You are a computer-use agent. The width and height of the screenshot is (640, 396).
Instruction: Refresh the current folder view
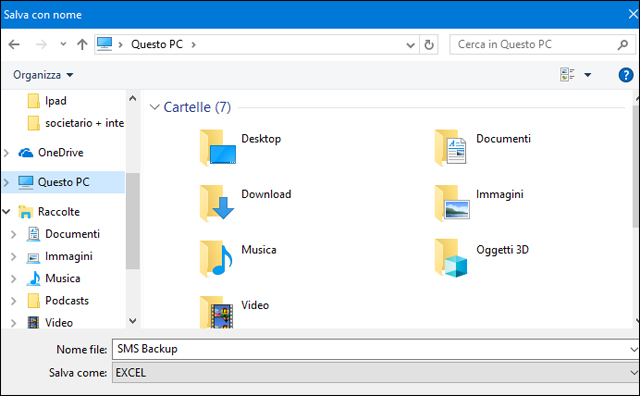click(429, 44)
